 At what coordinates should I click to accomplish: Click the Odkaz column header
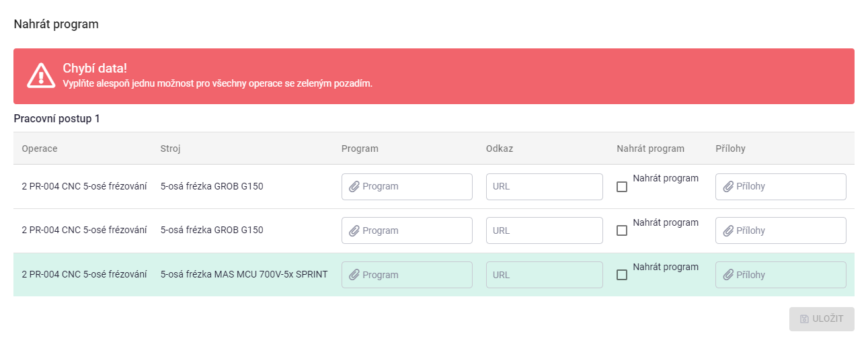[500, 148]
